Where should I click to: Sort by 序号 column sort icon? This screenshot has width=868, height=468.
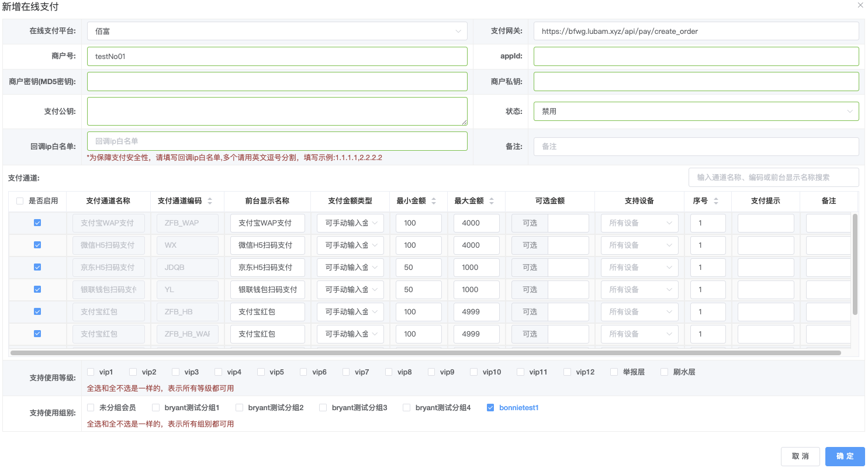click(716, 201)
